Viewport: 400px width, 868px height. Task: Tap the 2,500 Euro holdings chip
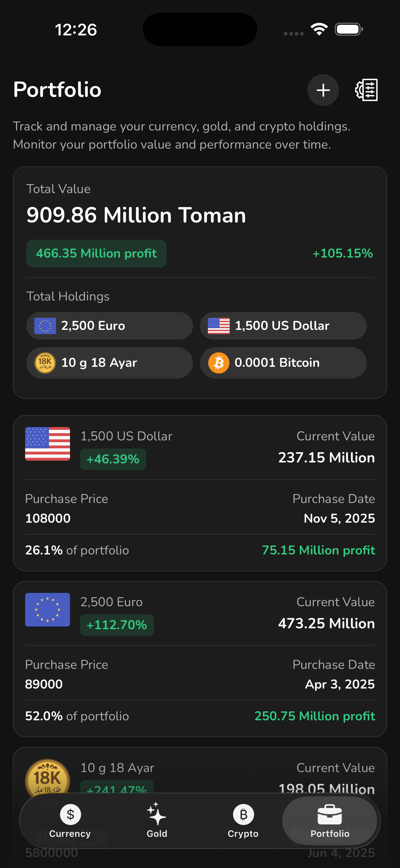[110, 326]
